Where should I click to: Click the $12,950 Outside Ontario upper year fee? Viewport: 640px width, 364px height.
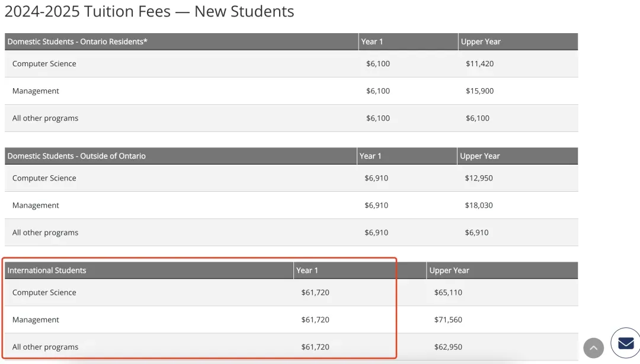point(479,178)
